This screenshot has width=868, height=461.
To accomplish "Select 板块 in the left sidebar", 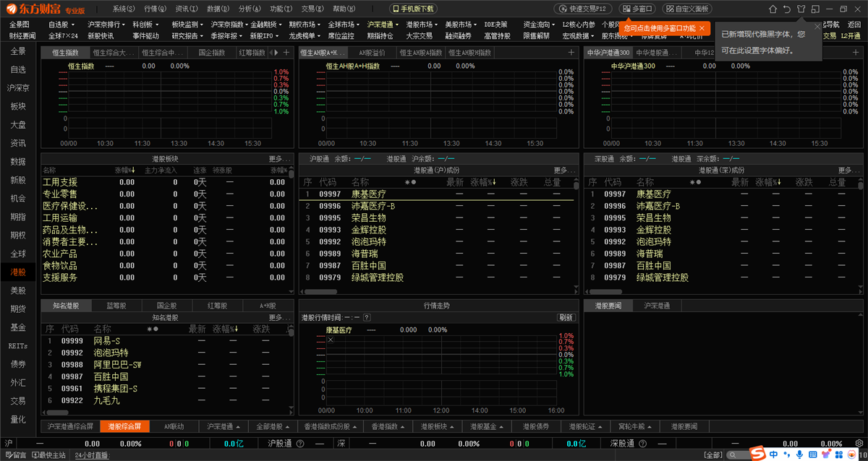I will [18, 106].
